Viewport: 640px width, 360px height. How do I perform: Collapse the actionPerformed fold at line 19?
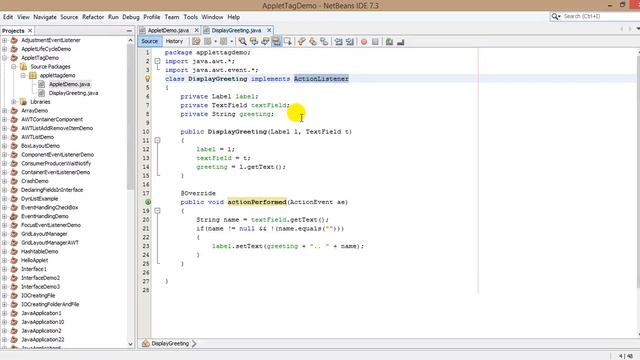(x=157, y=211)
